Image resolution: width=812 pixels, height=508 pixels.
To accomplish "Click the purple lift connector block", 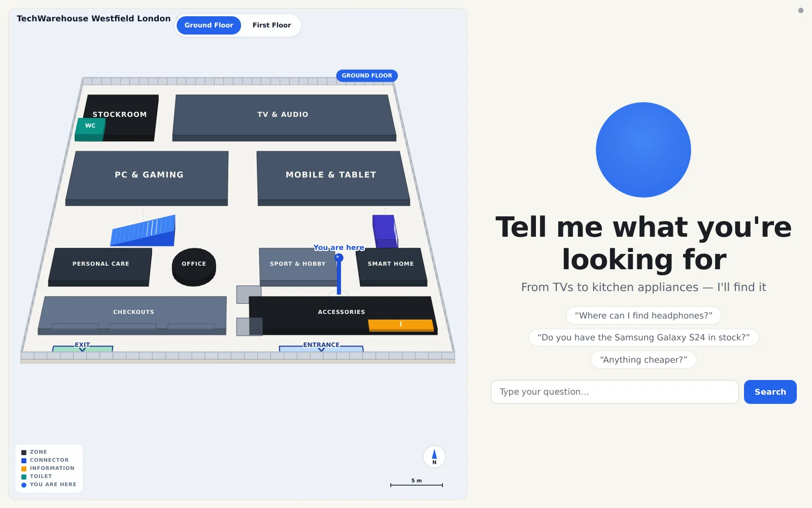I will 385,231.
